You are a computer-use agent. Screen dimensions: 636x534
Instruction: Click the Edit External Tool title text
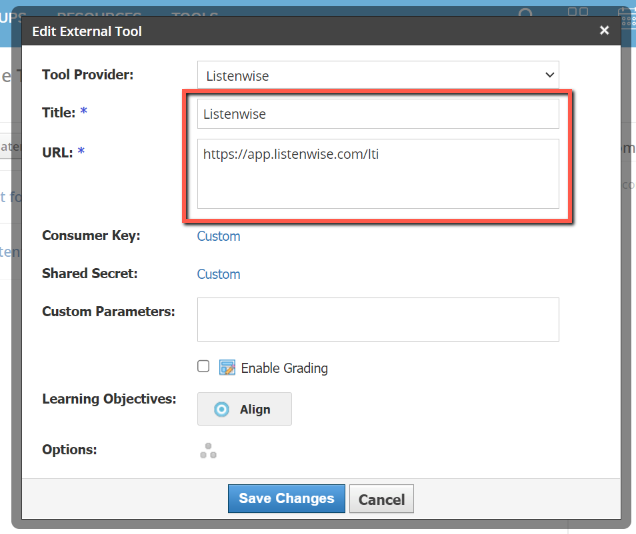[x=87, y=31]
